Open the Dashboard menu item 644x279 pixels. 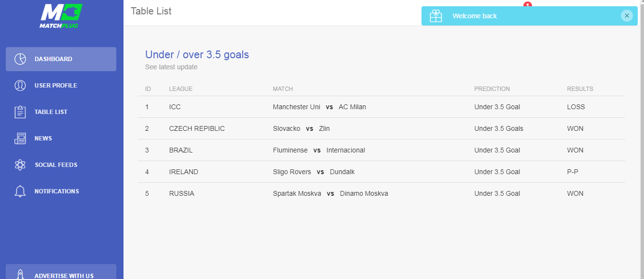[61, 59]
